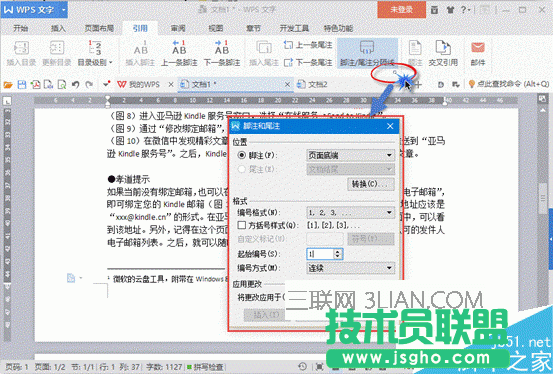Open the 开发工具 (Developer) tab
The image size is (553, 374).
pyautogui.click(x=294, y=28)
